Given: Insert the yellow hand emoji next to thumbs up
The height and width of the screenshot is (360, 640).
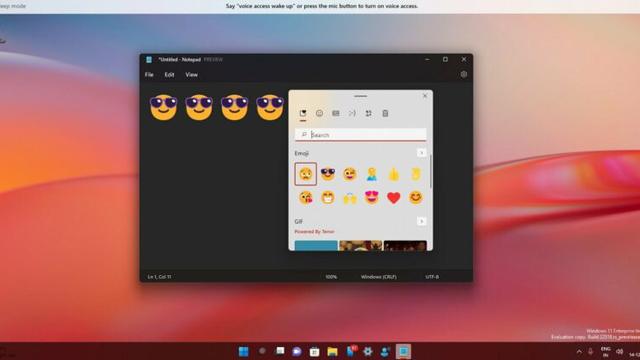Looking at the screenshot, I should pos(416,174).
